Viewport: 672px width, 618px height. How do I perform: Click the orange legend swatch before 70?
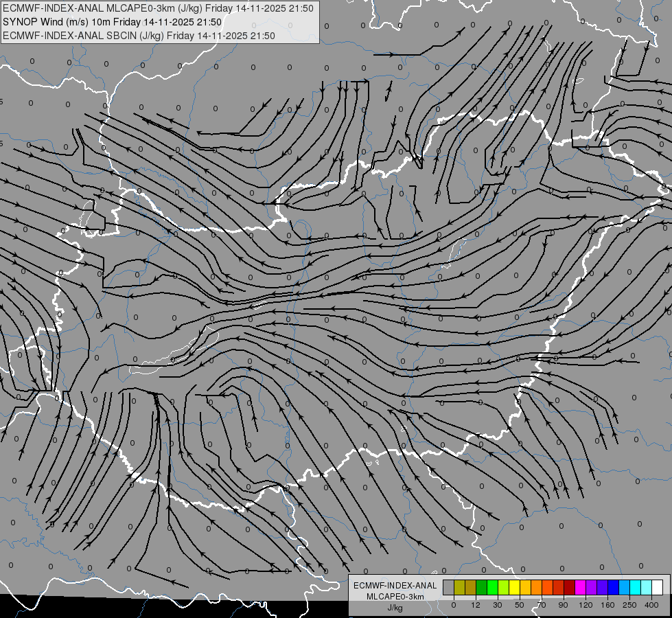point(537,587)
